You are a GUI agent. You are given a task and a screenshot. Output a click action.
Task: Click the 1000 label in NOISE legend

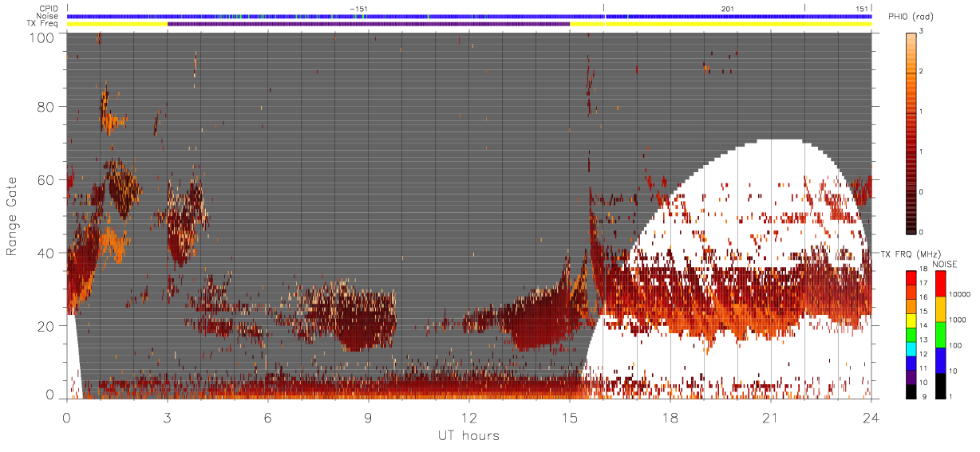point(958,320)
